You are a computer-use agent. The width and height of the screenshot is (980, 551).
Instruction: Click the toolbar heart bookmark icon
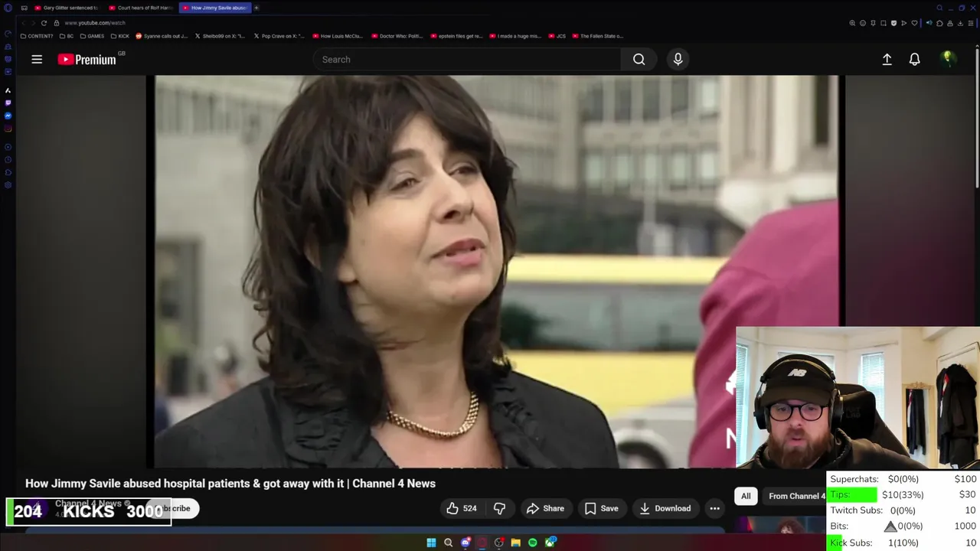(914, 23)
